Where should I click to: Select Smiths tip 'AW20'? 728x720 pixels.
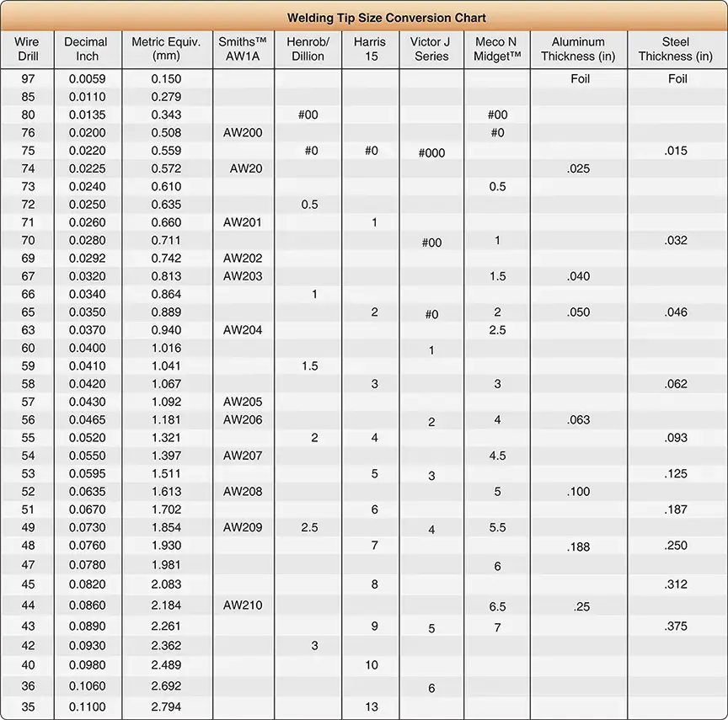[x=246, y=168]
